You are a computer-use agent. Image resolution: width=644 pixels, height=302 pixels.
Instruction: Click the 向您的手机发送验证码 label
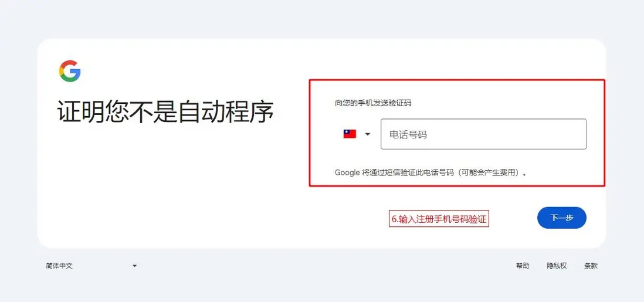(x=373, y=103)
